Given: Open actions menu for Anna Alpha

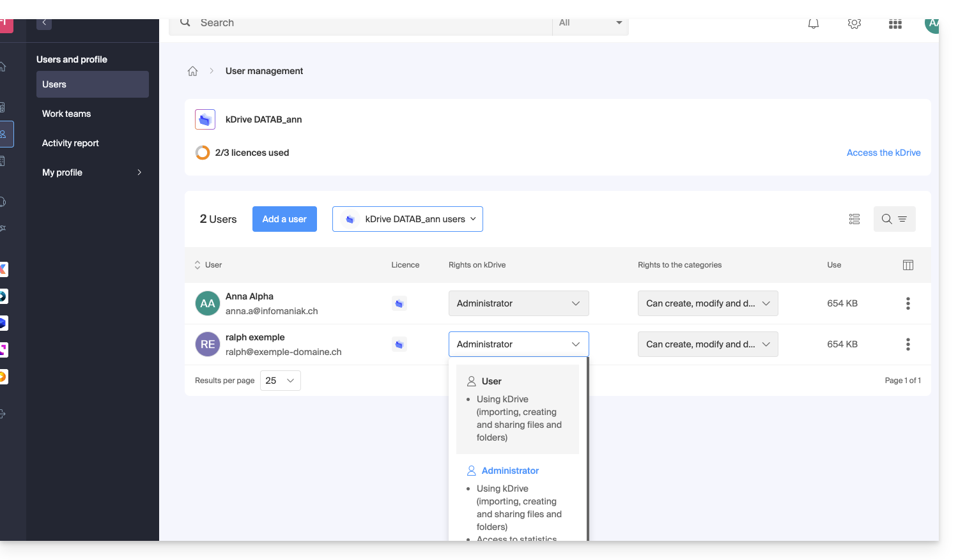Looking at the screenshot, I should (x=908, y=303).
